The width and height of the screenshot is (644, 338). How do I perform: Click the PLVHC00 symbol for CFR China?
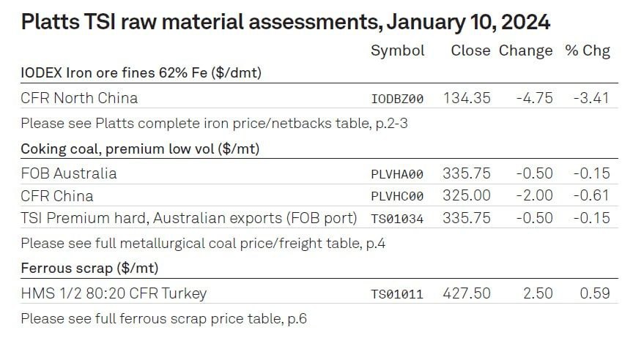click(x=397, y=197)
